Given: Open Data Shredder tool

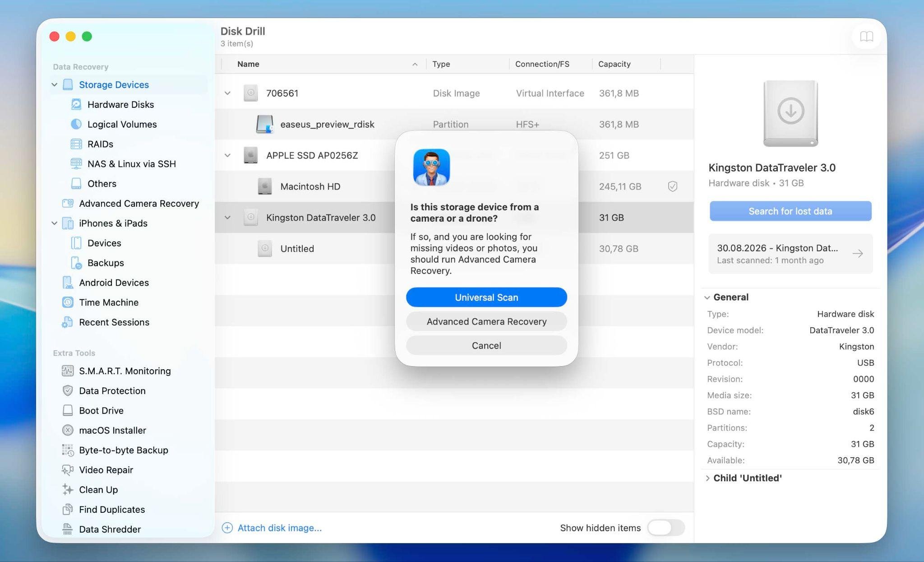Looking at the screenshot, I should 110,529.
